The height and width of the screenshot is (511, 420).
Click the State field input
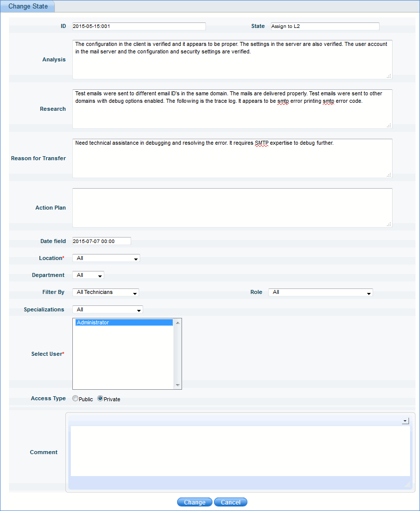pyautogui.click(x=325, y=26)
